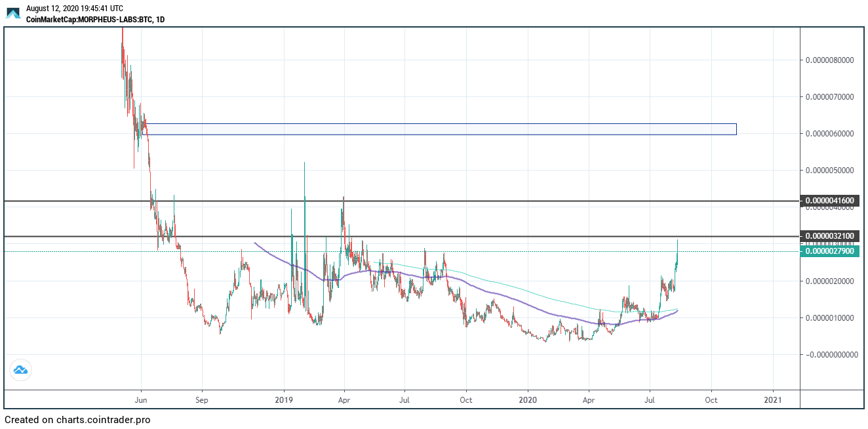The image size is (868, 429).
Task: Click the 0.0000060000 price axis label
Action: tap(829, 134)
